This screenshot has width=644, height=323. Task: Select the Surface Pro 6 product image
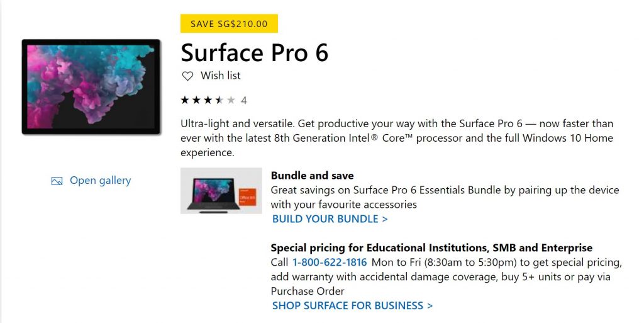click(91, 87)
